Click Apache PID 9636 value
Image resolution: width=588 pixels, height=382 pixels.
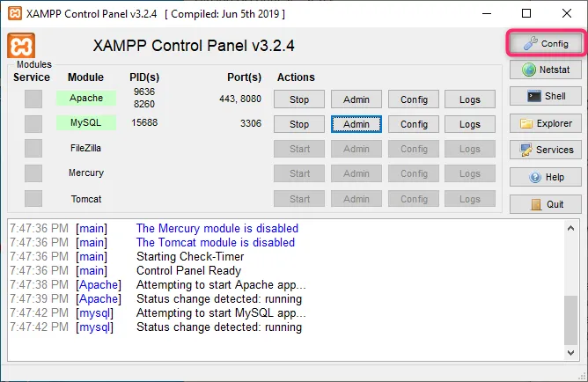coord(144,92)
